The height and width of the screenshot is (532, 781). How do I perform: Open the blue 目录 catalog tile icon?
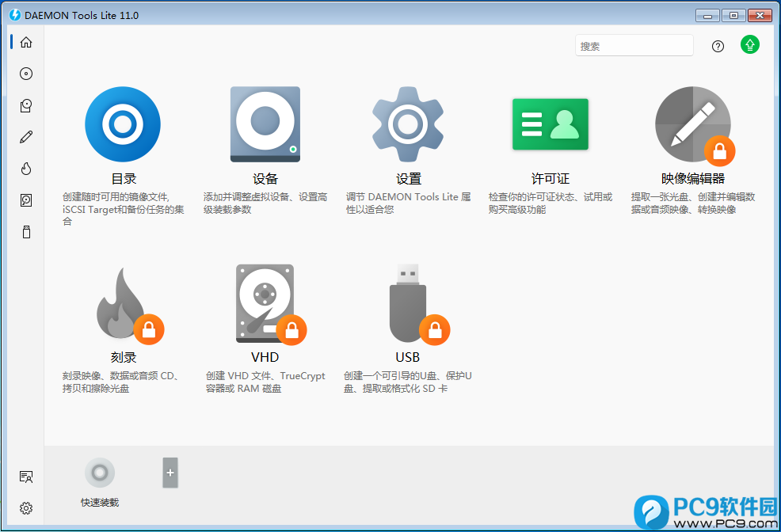point(123,124)
